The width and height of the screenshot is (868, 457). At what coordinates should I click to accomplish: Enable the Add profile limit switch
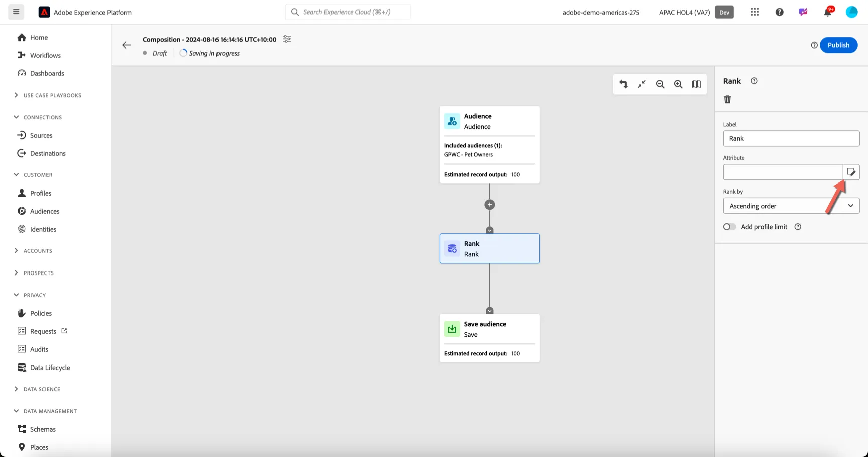click(x=729, y=227)
